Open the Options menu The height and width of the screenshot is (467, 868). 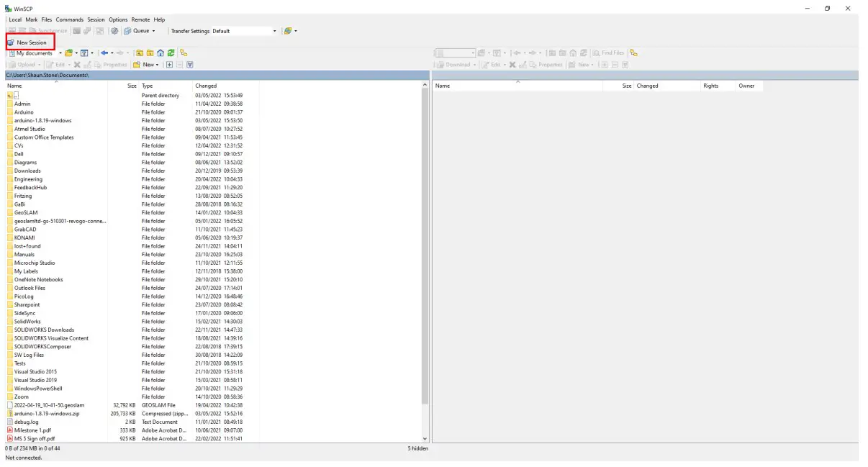point(118,19)
